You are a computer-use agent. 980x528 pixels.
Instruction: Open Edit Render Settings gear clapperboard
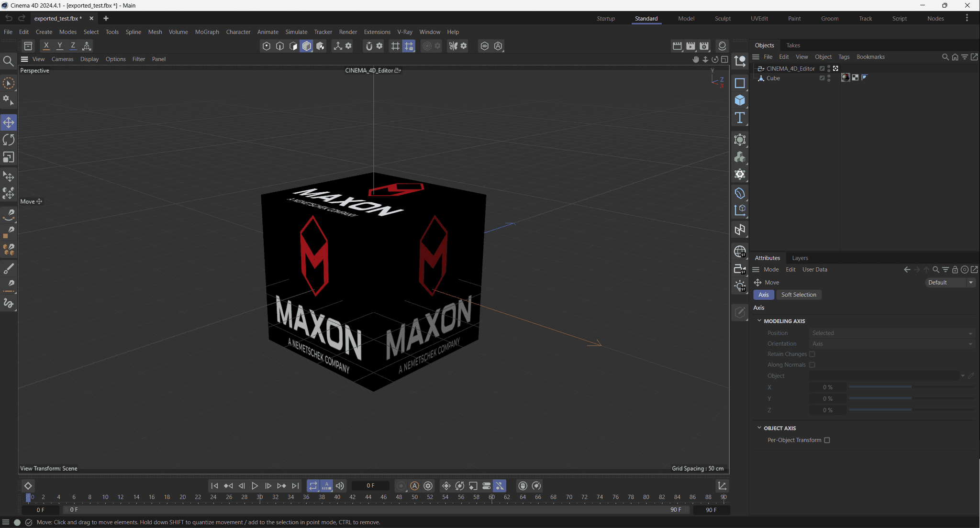coord(704,46)
